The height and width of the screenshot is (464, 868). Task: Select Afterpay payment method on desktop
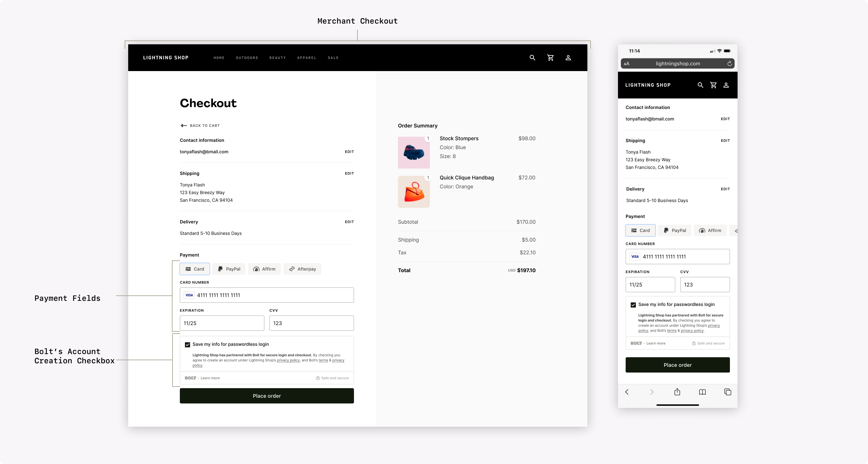point(303,269)
